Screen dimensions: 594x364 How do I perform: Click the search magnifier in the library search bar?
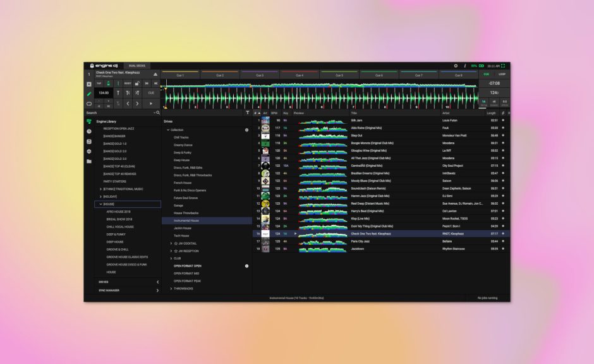tap(158, 112)
